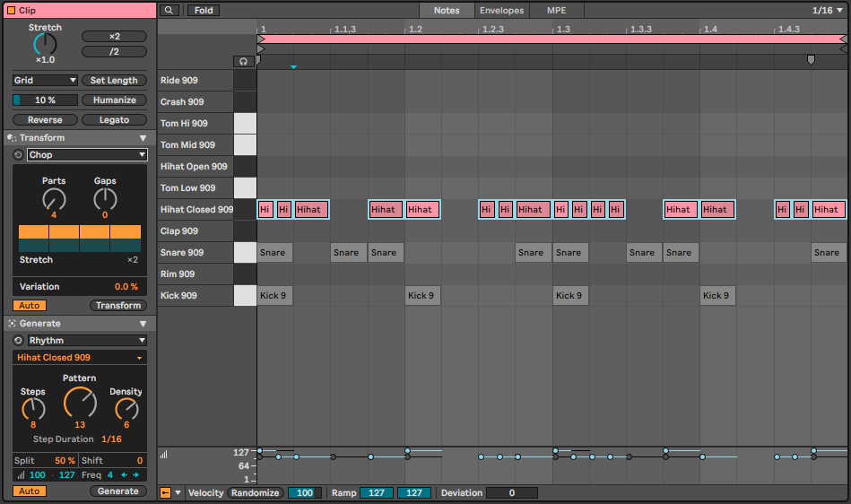This screenshot has height=504, width=851.
Task: Click the Deviation value field
Action: pos(511,492)
